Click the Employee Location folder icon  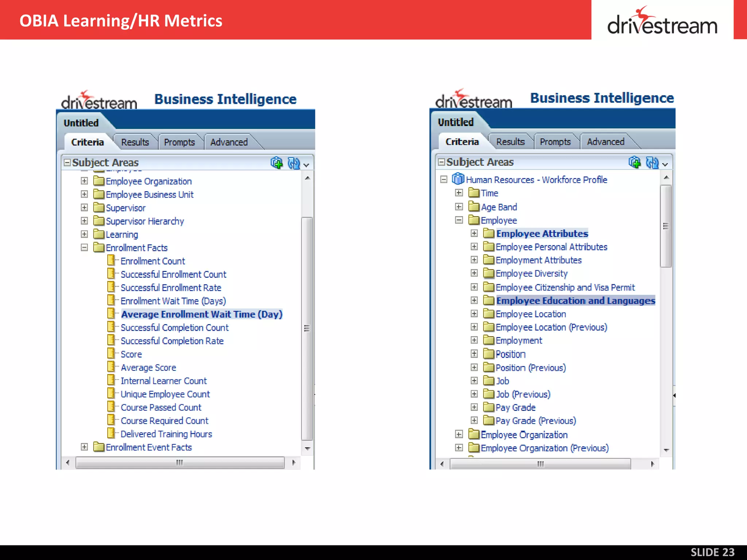click(489, 313)
